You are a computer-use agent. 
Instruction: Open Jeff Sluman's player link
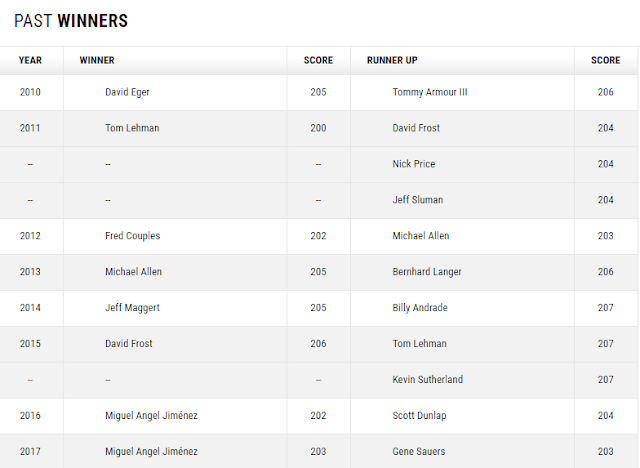[418, 200]
